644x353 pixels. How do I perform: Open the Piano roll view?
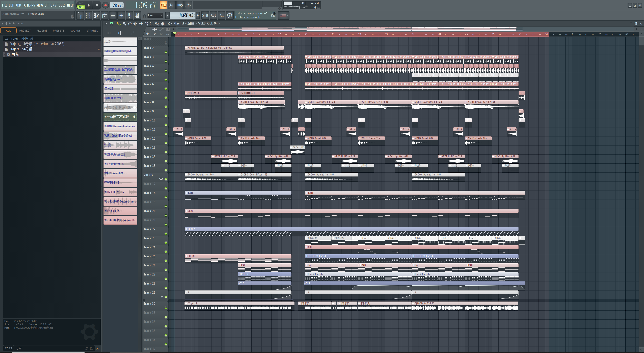click(x=96, y=15)
